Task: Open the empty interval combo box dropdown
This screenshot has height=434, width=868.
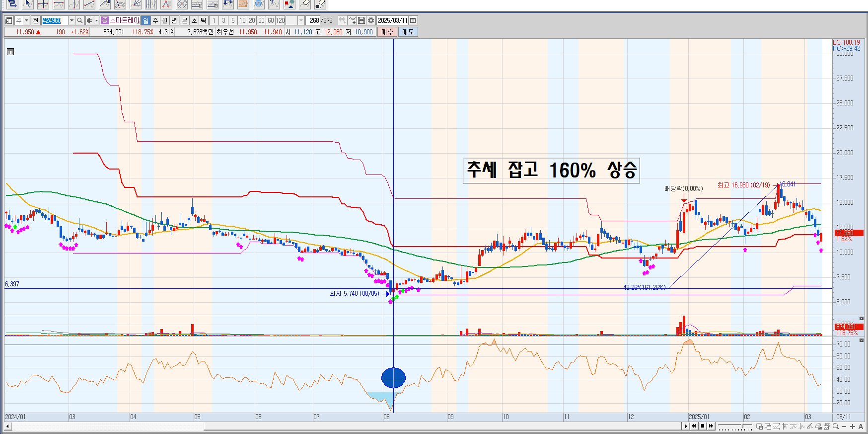Action: pos(301,20)
